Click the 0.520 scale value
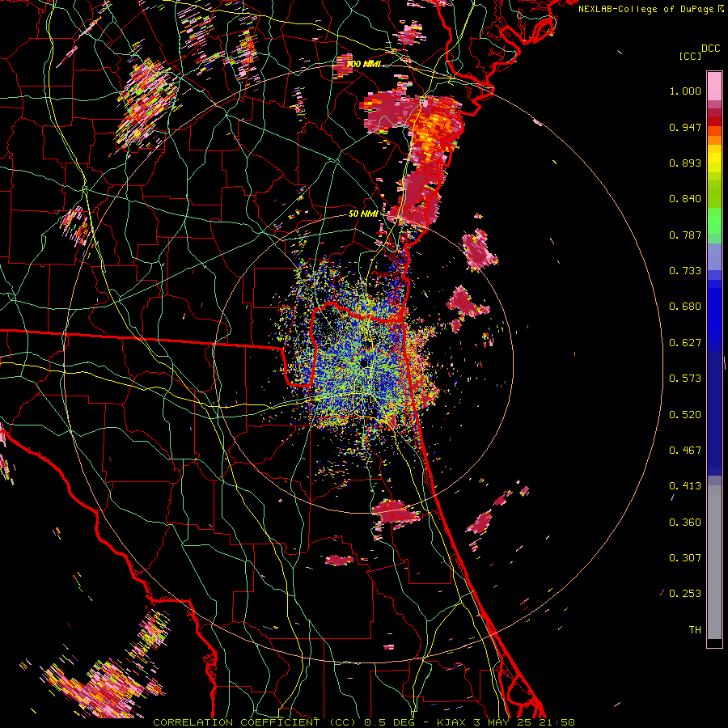The width and height of the screenshot is (728, 728). click(685, 415)
